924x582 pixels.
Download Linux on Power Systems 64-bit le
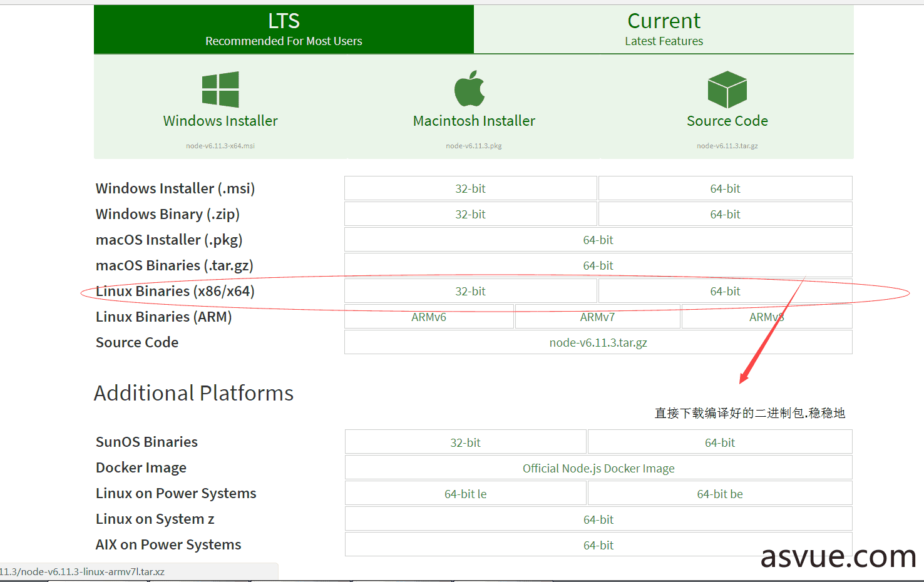pos(465,494)
